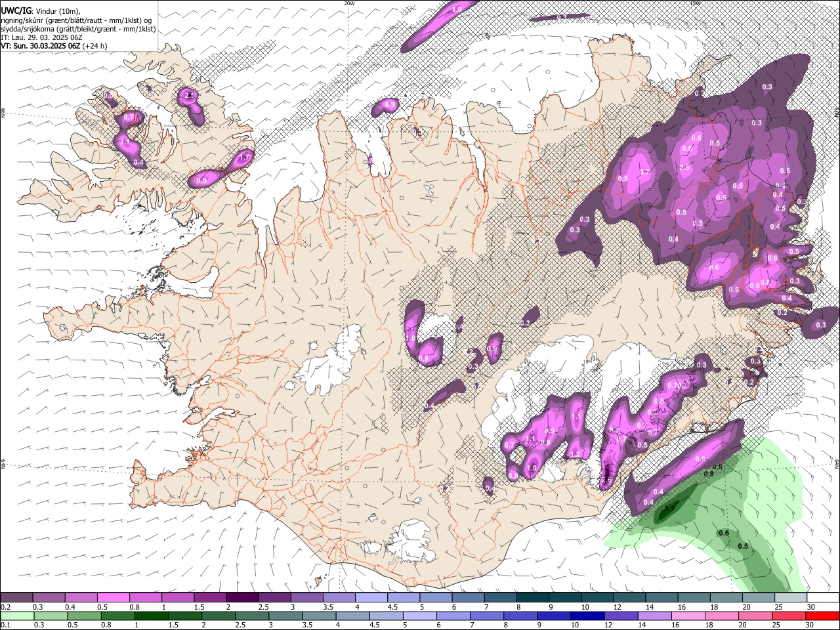Viewport: 840px width, 630px height.
Task: Click the 1.0 value in the snow band at the top edge
Action: pyautogui.click(x=457, y=9)
